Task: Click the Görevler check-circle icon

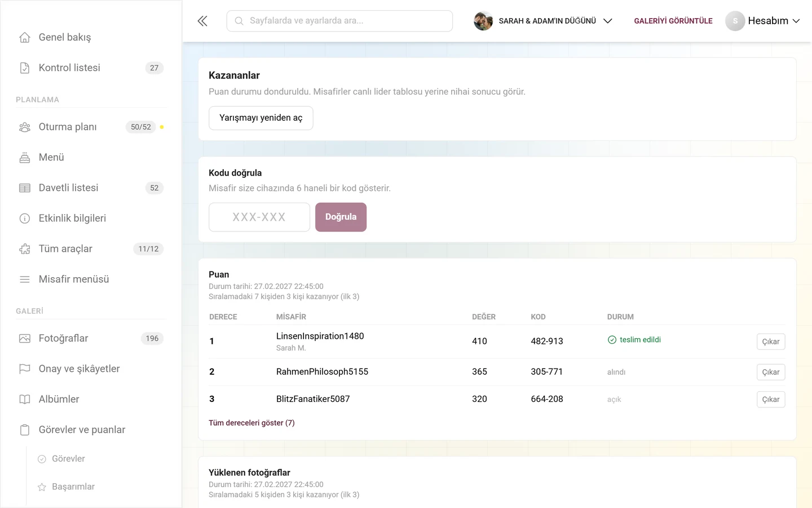Action: (x=42, y=459)
